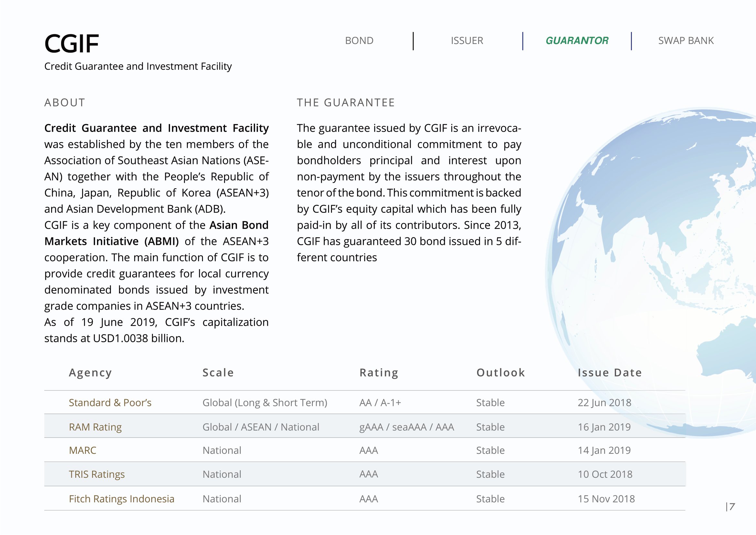Click the Scale column header

218,373
